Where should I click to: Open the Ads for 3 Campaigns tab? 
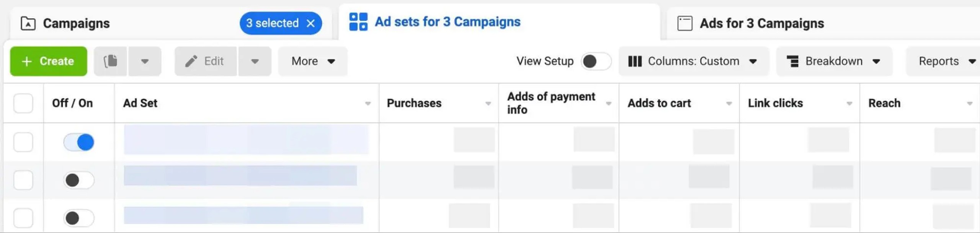tap(762, 23)
